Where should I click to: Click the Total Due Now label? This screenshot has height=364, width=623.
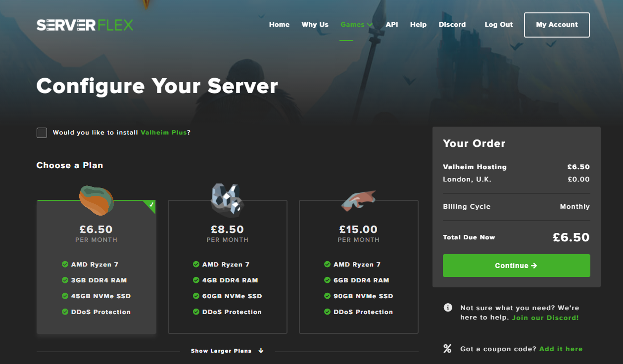pos(469,237)
